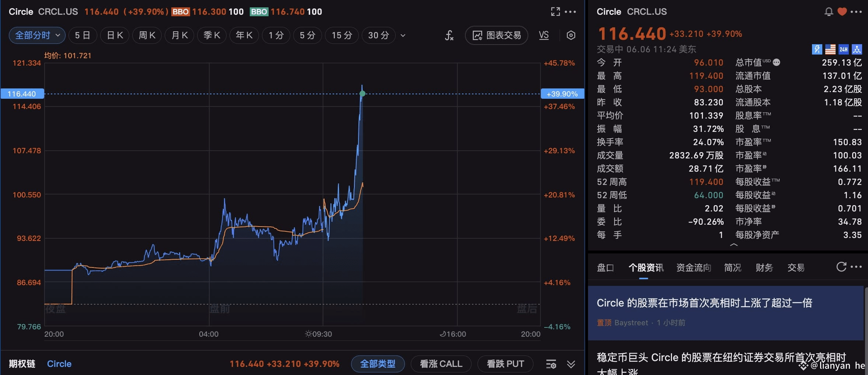Switch chart to 季K view
Screen dimensions: 868x375
pyautogui.click(x=212, y=35)
